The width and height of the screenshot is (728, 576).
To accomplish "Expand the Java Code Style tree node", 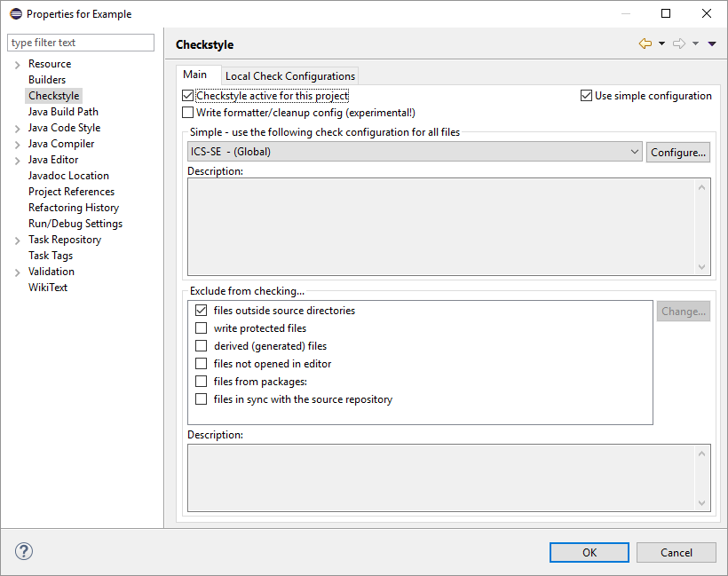I will tap(18, 129).
